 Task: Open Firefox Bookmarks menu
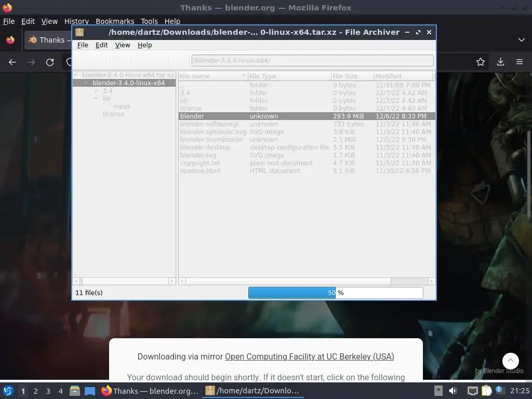coord(115,21)
